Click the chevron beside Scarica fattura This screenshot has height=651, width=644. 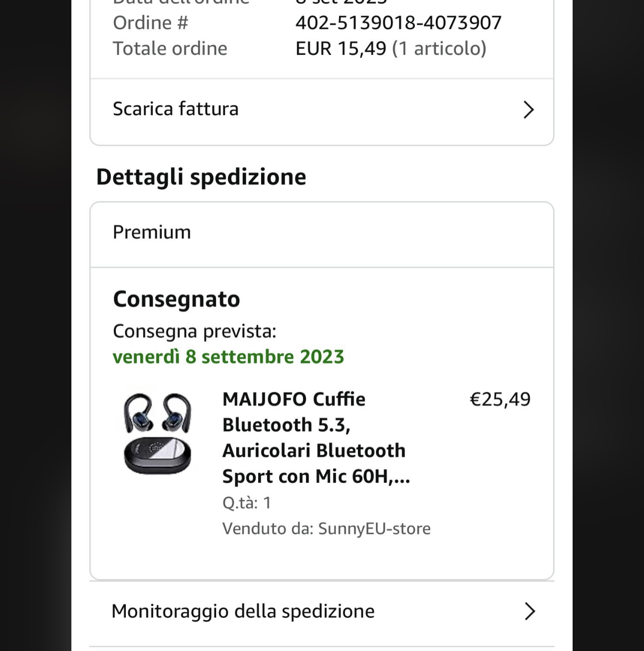529,110
